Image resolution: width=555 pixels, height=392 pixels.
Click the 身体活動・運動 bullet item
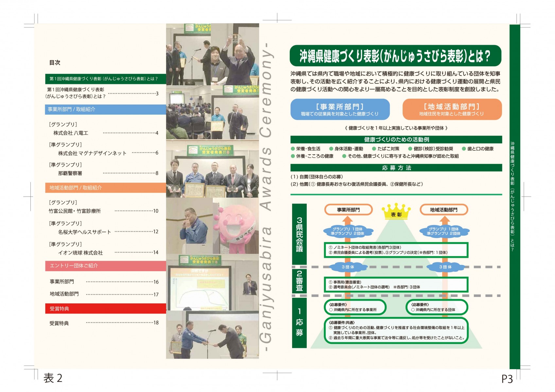[x=346, y=149]
